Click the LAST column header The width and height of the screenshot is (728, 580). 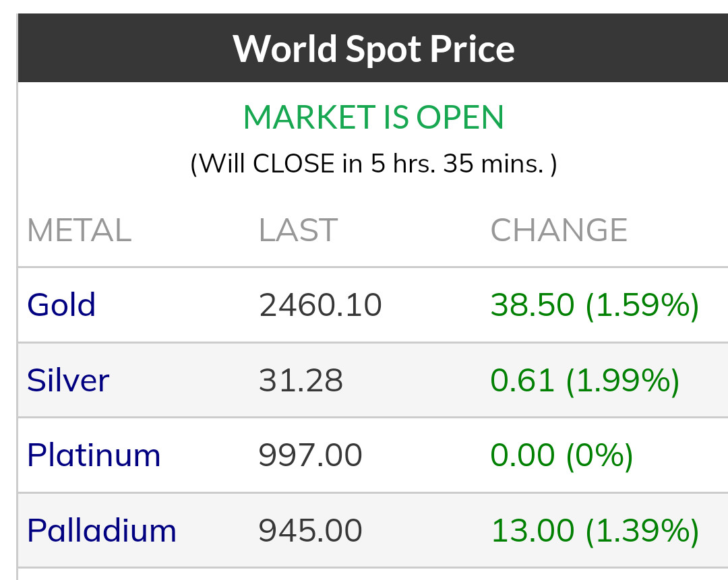[298, 230]
